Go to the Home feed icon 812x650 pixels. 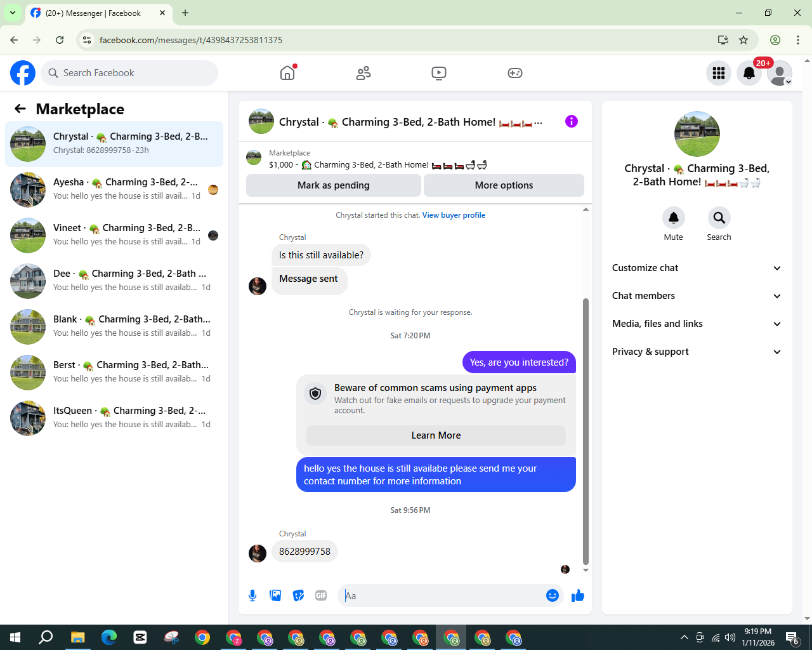tap(287, 73)
